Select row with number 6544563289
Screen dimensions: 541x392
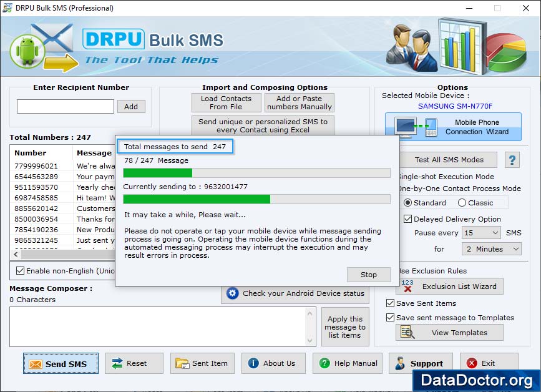[x=64, y=177]
